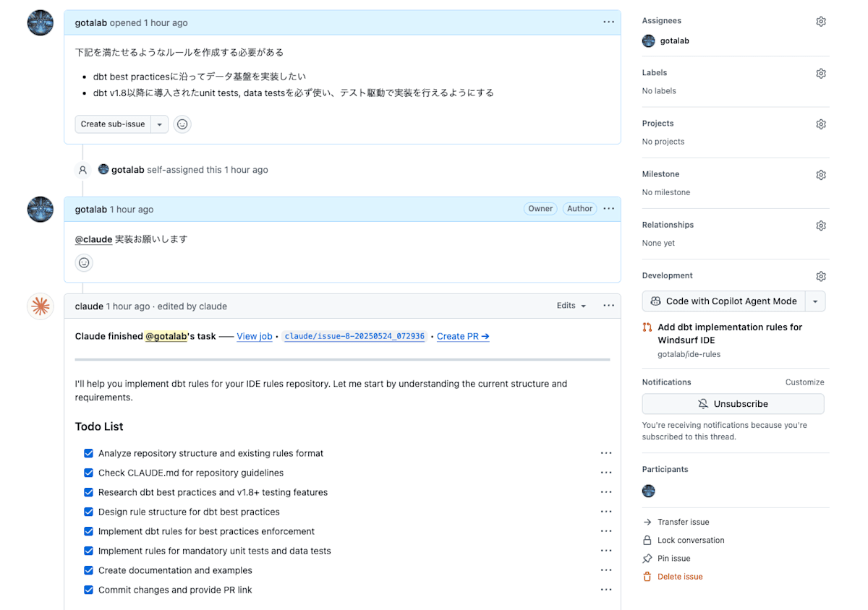Toggle Commit changes and provide PR link checkbox
868x610 pixels.
tap(89, 590)
